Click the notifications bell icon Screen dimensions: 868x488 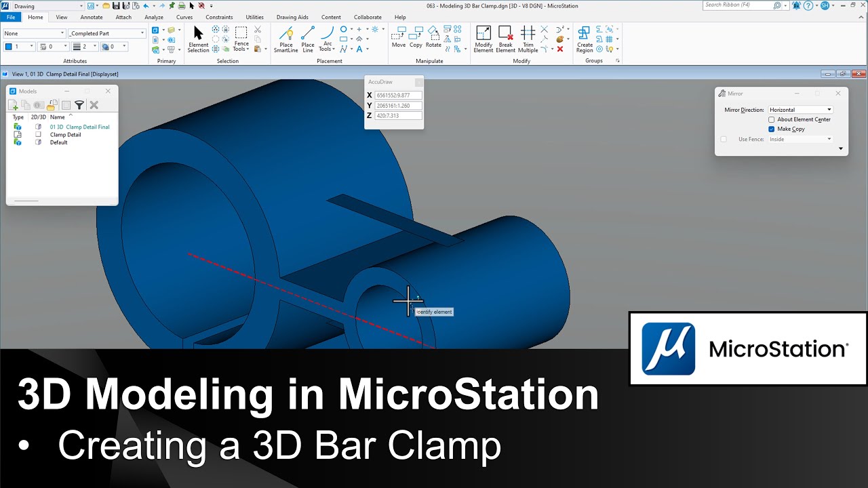(x=795, y=5)
